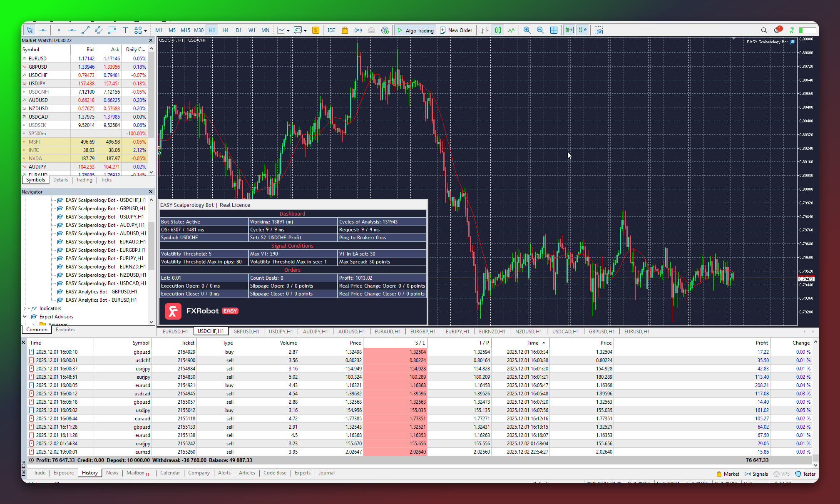Zoom in on the chart
The image size is (840, 504).
tap(527, 30)
